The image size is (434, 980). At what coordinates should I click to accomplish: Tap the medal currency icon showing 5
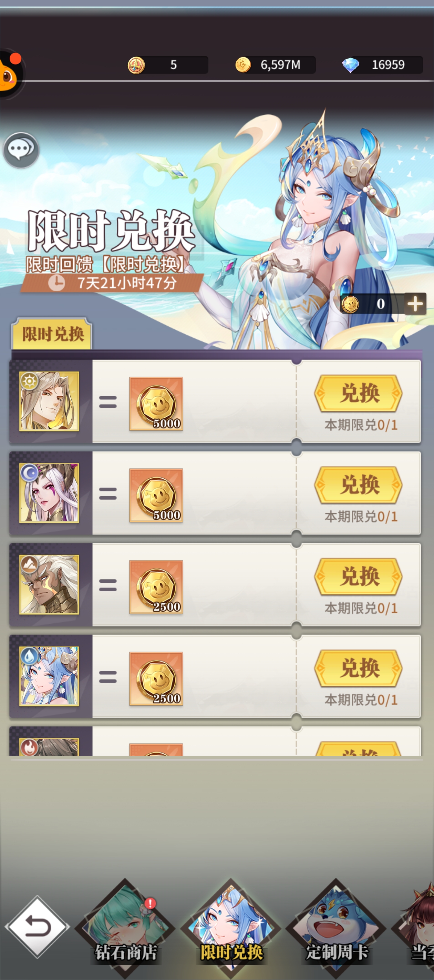[136, 65]
